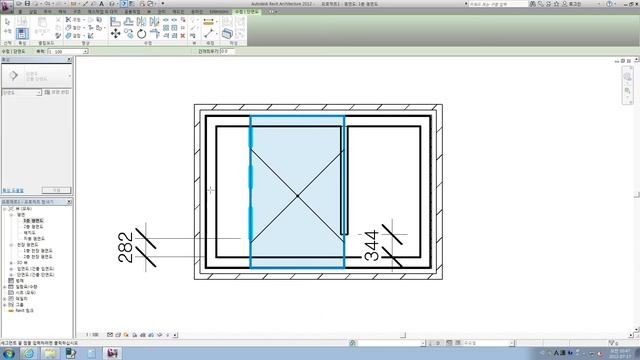Screen dimensions: 640x360
Task: Open the Properties help link
Action: click(13, 191)
